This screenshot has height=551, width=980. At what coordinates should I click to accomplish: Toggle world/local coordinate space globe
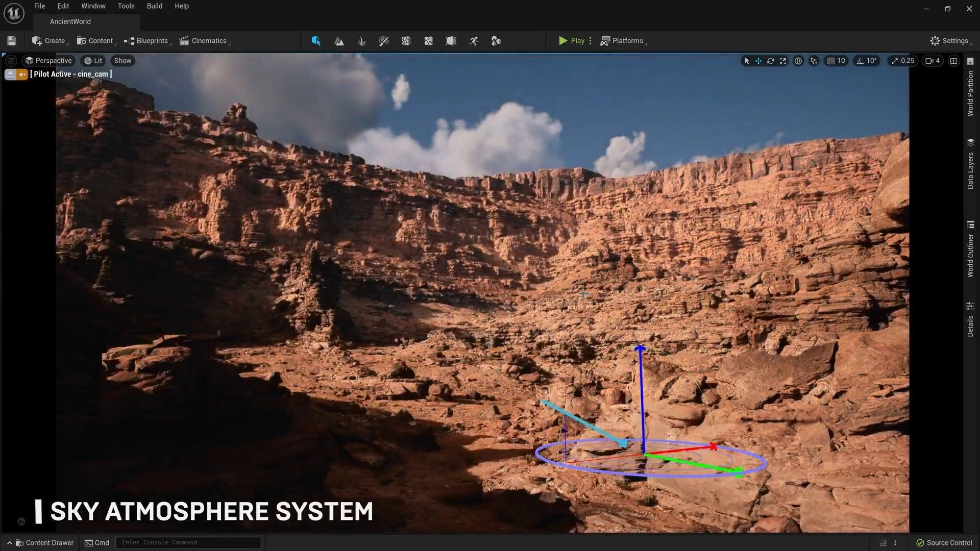coord(798,61)
